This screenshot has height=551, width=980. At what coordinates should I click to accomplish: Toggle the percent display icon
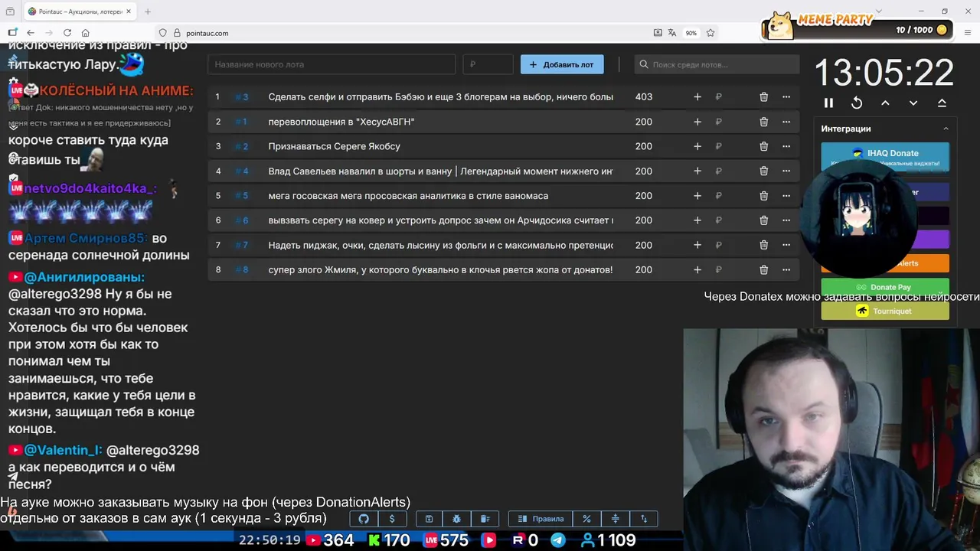coord(587,519)
